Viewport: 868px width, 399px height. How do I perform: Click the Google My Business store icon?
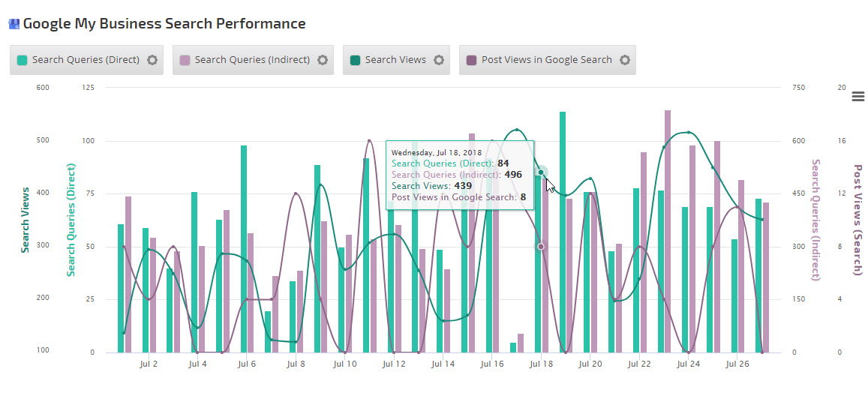pyautogui.click(x=14, y=24)
